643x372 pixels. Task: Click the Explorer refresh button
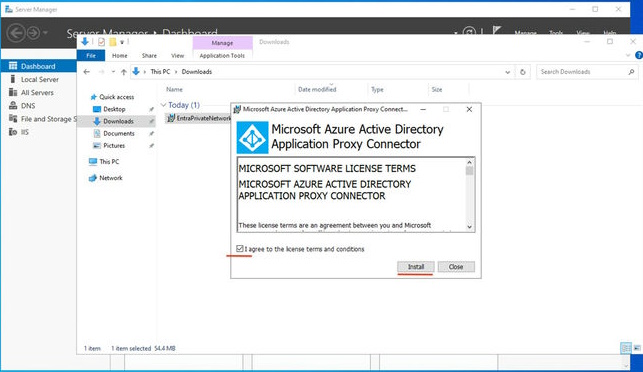(523, 72)
